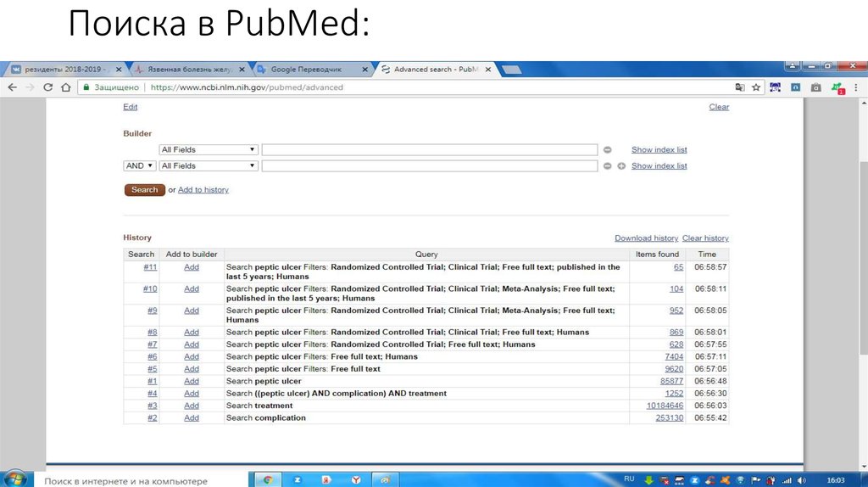Reload the page with the refresh icon
The height and width of the screenshot is (487, 868).
tap(48, 87)
